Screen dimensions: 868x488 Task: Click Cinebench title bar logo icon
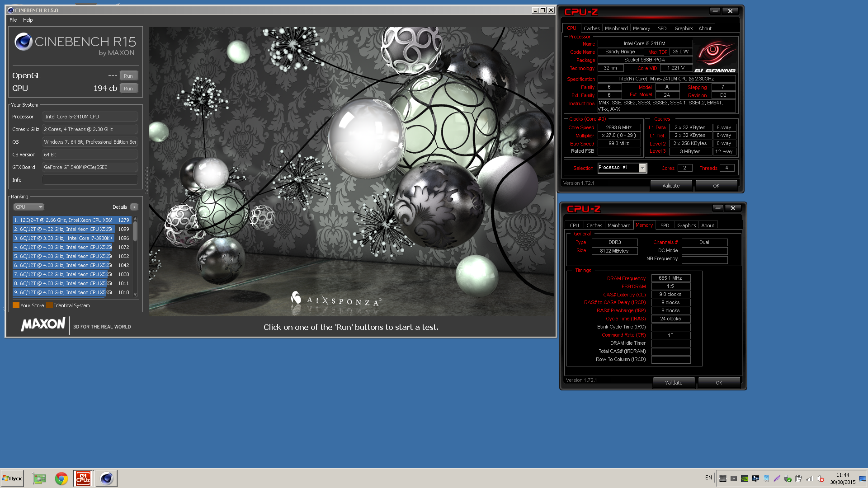click(10, 10)
